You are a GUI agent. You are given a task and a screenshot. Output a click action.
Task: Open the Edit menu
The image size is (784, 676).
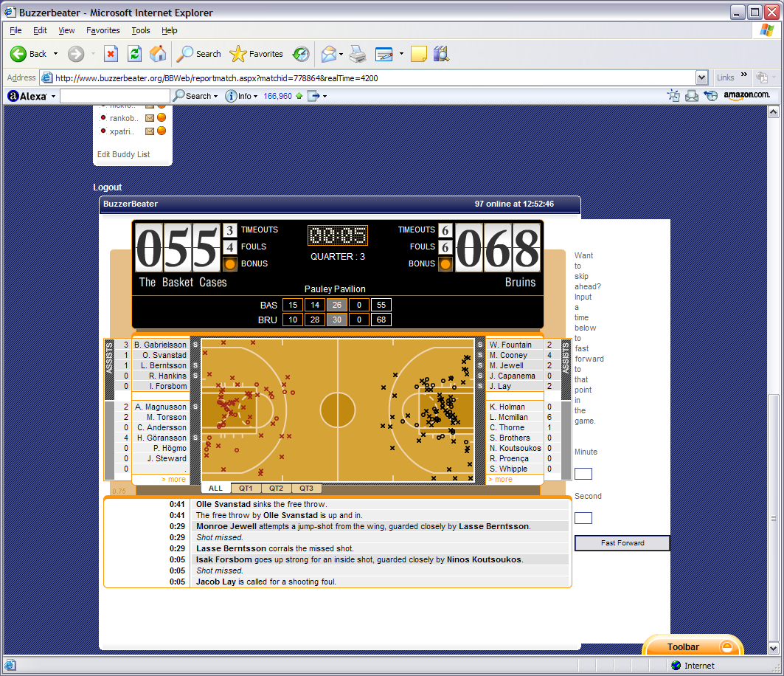click(40, 30)
